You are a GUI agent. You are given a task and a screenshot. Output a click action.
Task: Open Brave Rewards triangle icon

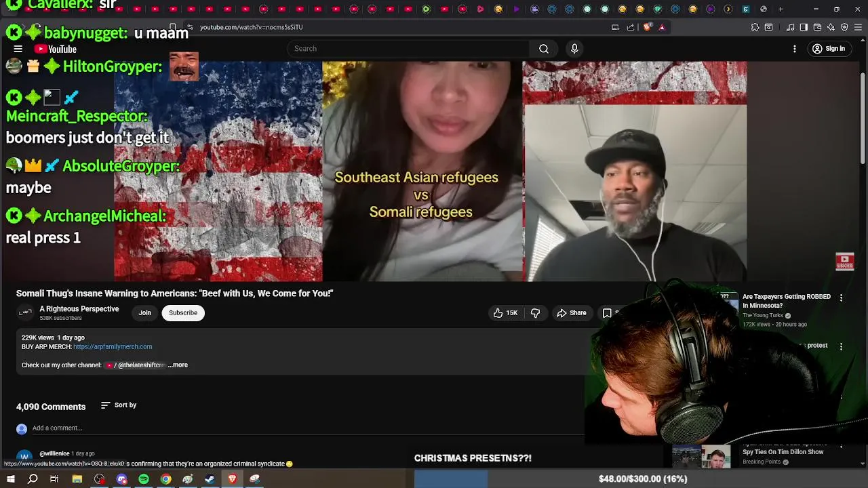(662, 27)
